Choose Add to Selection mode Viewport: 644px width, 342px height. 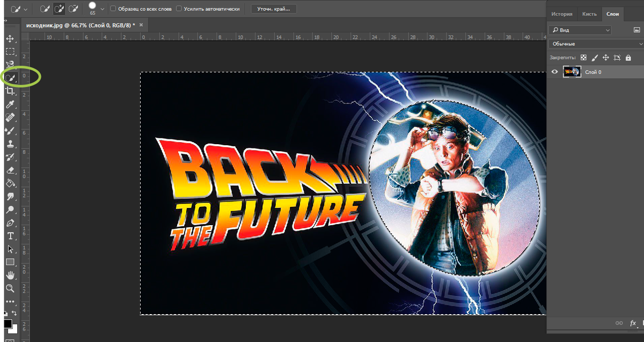58,9
